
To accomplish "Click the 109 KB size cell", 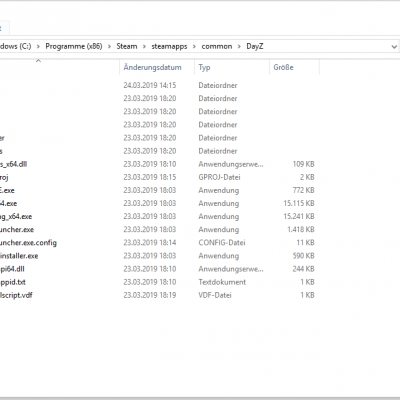I will pos(303,164).
